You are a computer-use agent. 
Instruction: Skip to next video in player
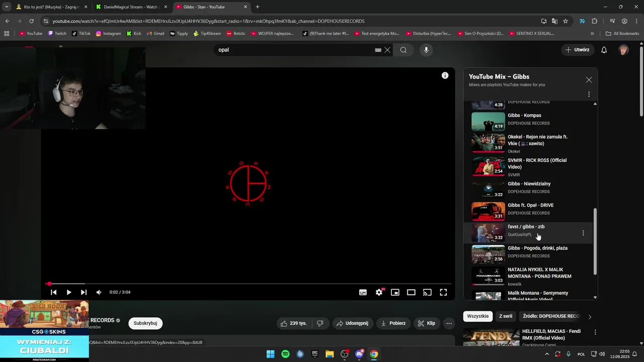tap(84, 292)
